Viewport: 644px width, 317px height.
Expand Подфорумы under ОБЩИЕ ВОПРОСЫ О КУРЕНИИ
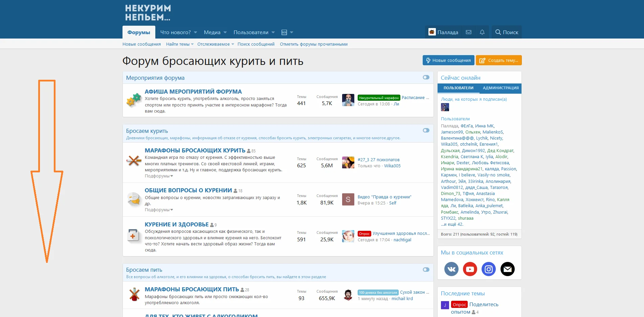[158, 210]
